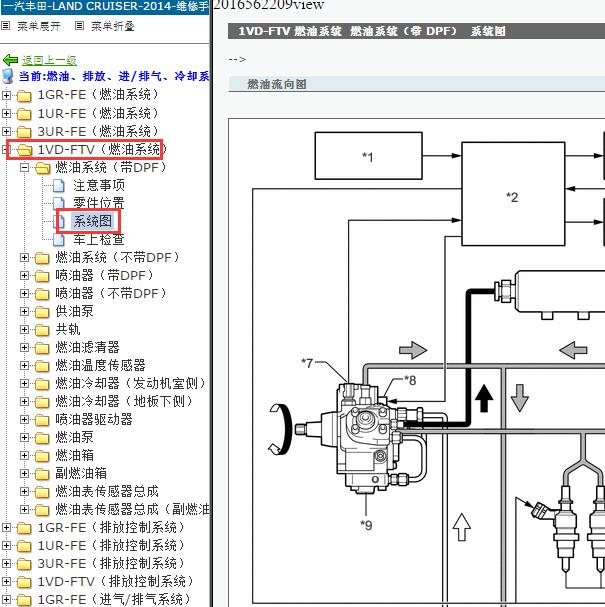Click the *1 box in fuel diagram
This screenshot has width=605, height=607.
(368, 156)
